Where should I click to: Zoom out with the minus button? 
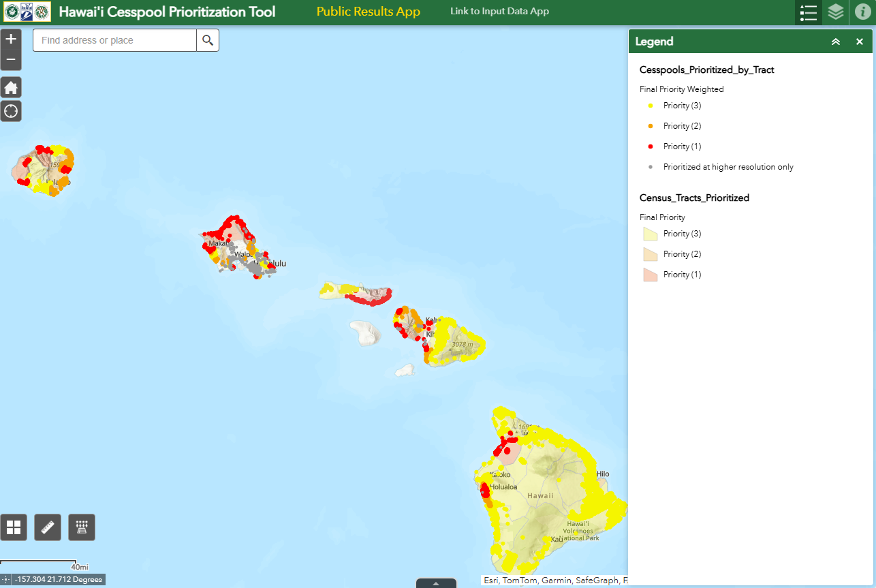coord(11,60)
